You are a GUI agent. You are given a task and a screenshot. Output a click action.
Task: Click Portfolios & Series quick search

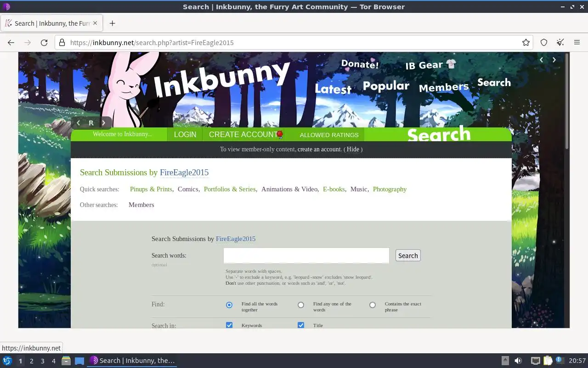230,189
